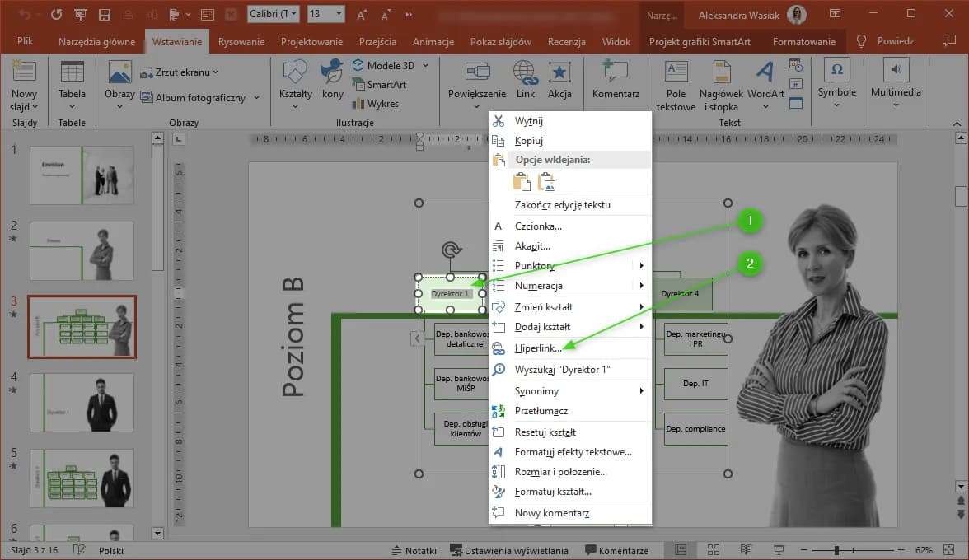Open the Ikony insertion gallery

pyautogui.click(x=331, y=85)
